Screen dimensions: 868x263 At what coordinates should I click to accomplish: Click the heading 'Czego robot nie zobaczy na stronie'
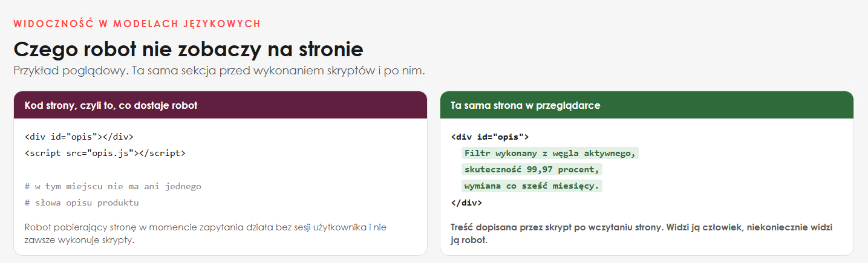click(x=188, y=49)
